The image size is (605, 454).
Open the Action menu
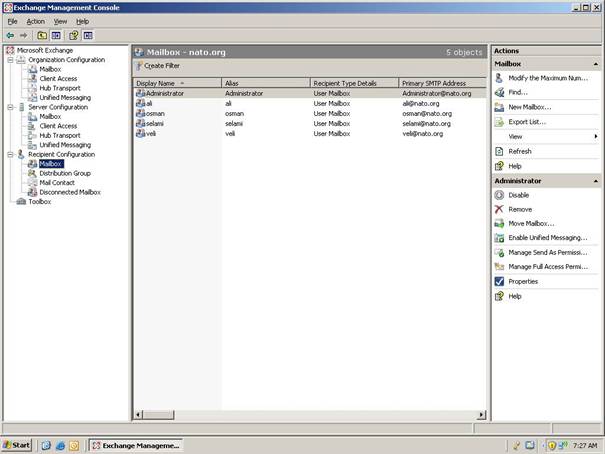[36, 21]
